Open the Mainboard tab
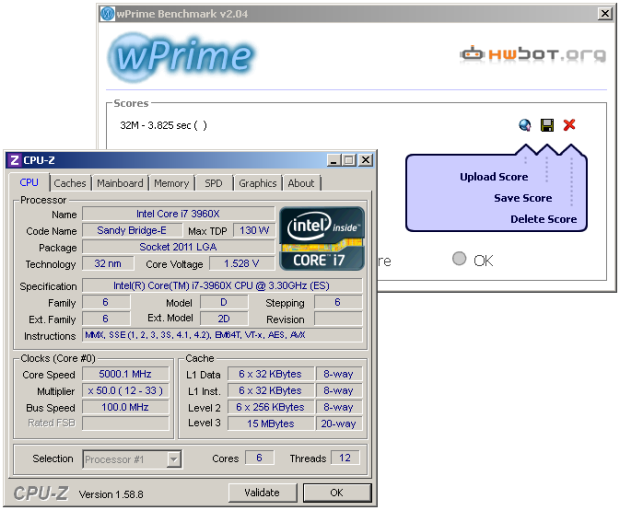 click(x=120, y=183)
